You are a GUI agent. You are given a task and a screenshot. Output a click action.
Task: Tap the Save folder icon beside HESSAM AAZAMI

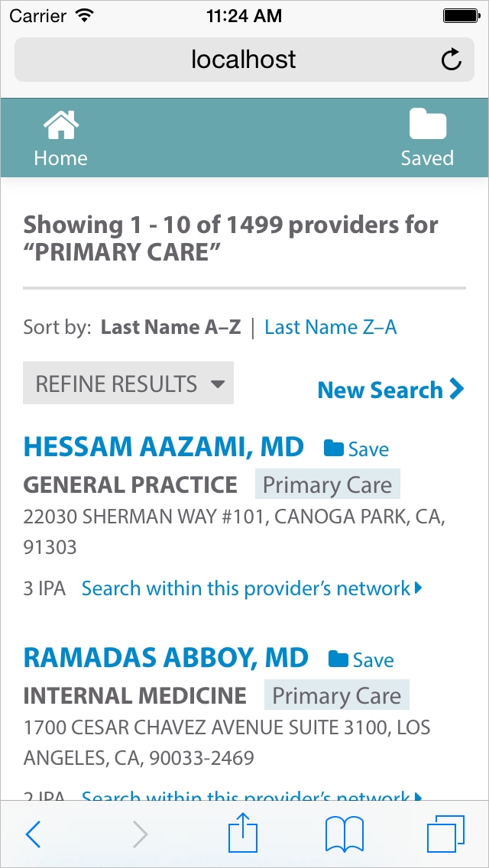[334, 449]
